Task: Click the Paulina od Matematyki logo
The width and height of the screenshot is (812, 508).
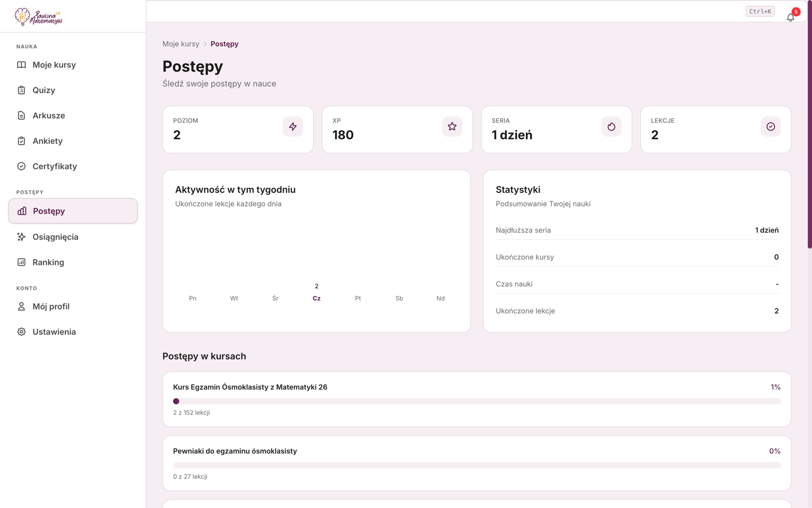Action: click(38, 16)
